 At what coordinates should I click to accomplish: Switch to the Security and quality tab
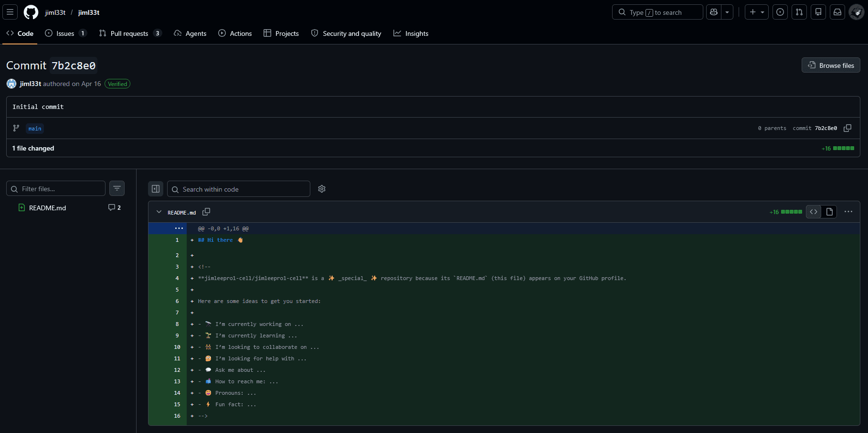click(346, 33)
